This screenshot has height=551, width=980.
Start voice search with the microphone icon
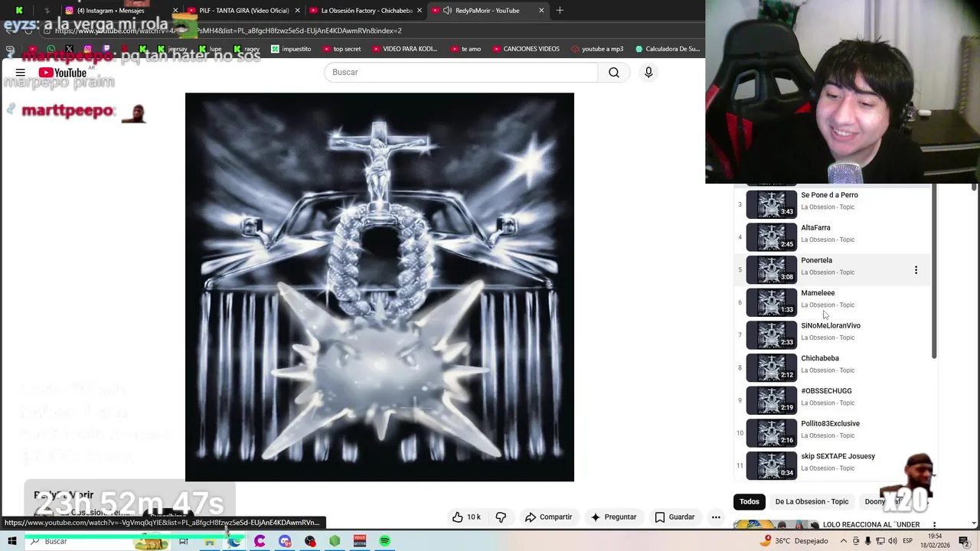tap(648, 72)
